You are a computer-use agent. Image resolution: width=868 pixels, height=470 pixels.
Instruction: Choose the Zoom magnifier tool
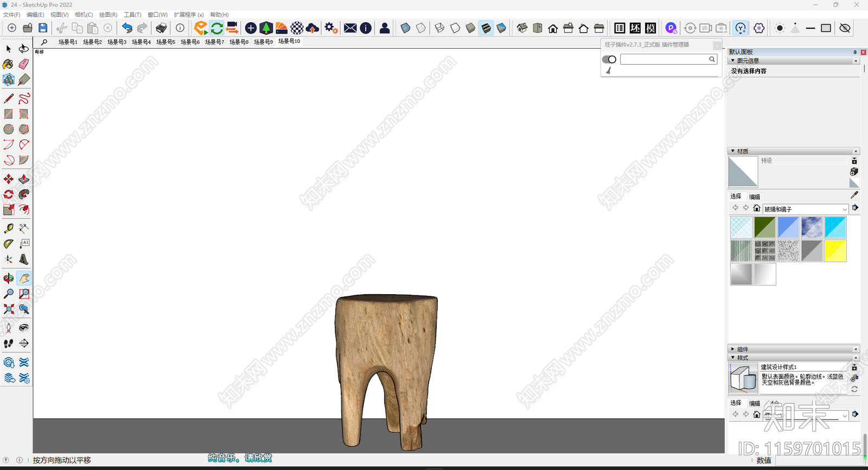click(x=9, y=294)
